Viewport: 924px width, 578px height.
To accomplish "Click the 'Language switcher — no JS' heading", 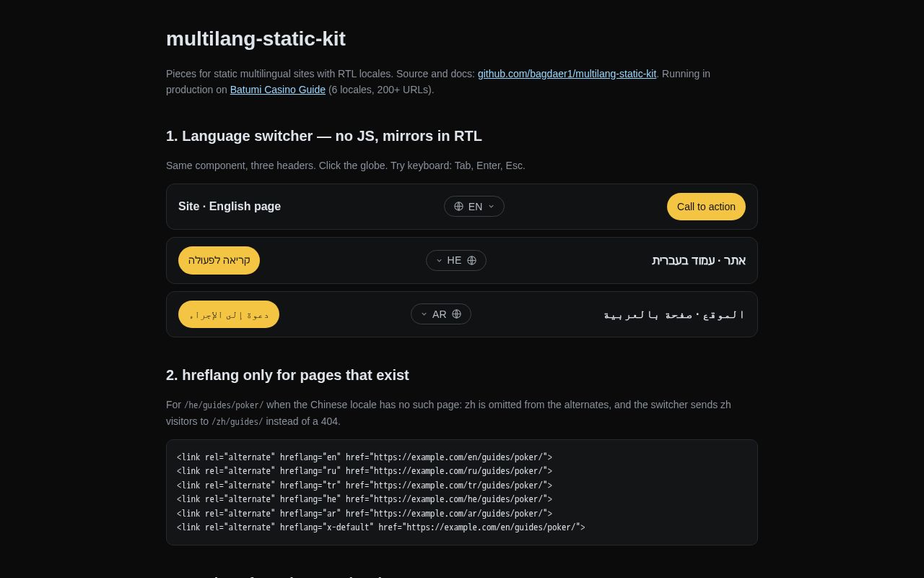I will pyautogui.click(x=324, y=136).
